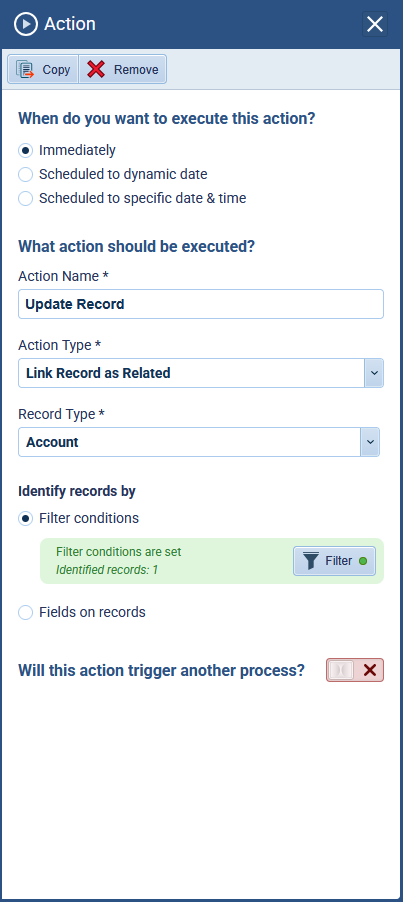Click the funnel icon on Filter button

click(x=311, y=561)
